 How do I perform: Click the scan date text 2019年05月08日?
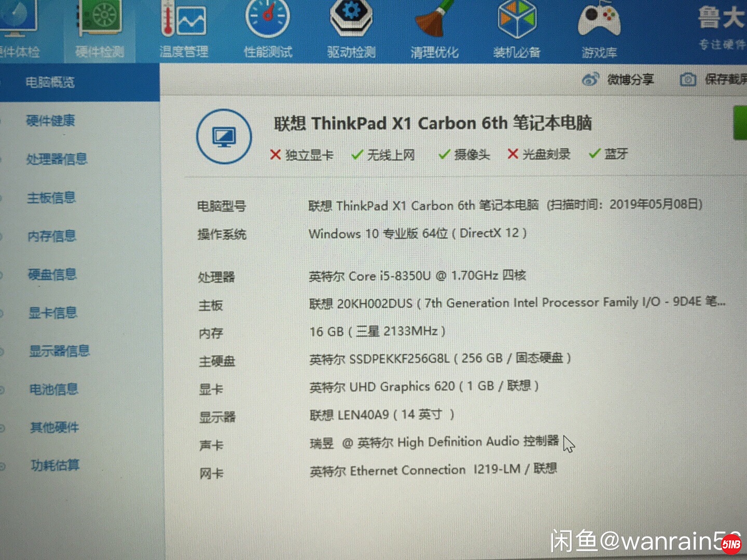656,204
